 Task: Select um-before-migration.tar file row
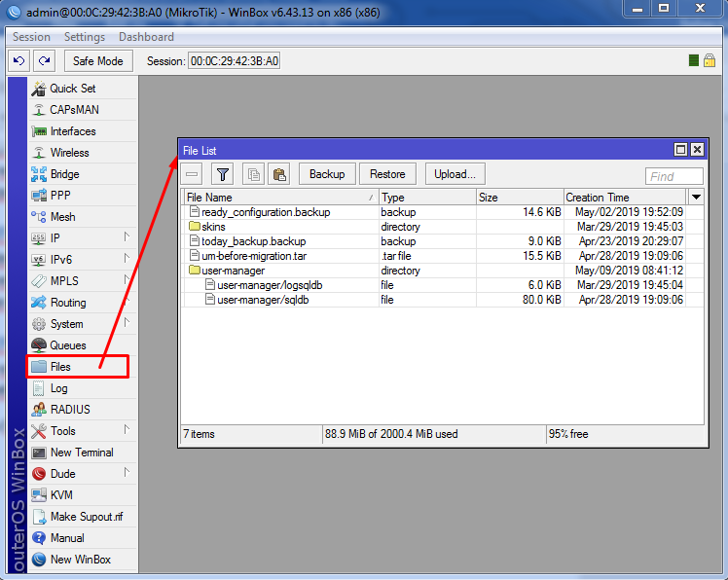click(444, 256)
